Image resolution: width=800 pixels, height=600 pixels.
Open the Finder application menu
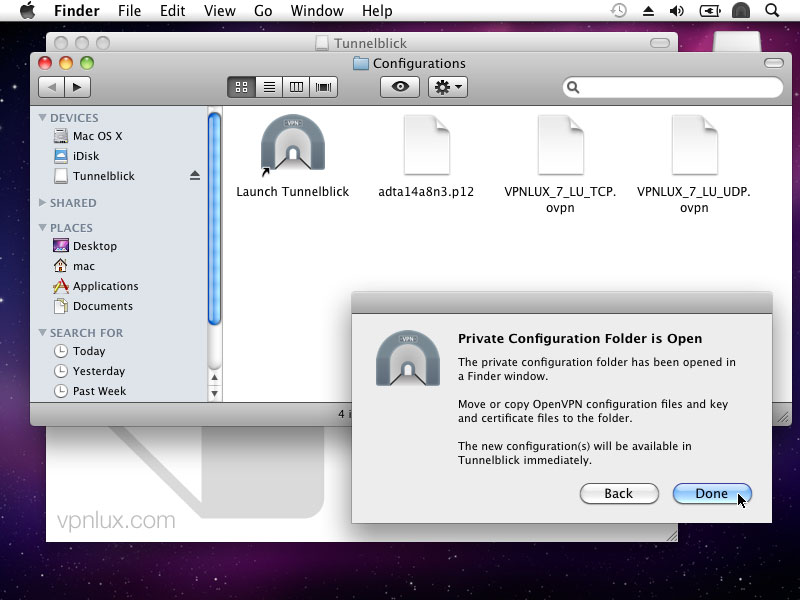coord(77,11)
